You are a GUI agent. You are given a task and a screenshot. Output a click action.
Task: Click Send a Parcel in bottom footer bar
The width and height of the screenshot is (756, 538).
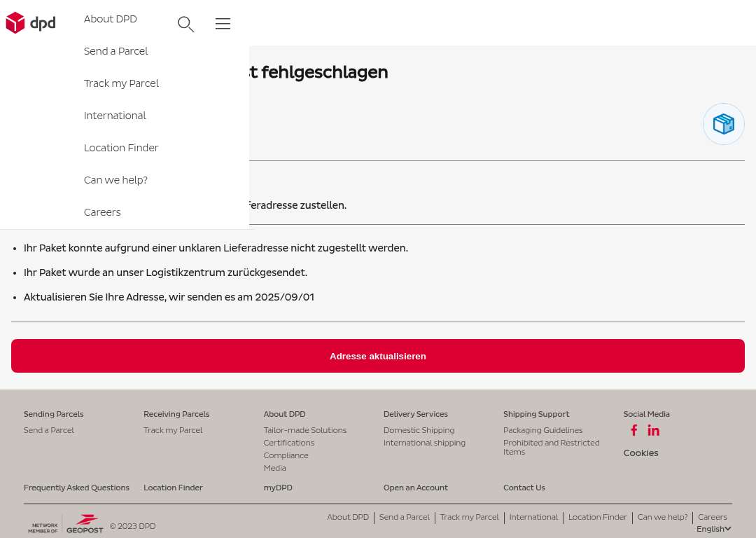coord(404,517)
